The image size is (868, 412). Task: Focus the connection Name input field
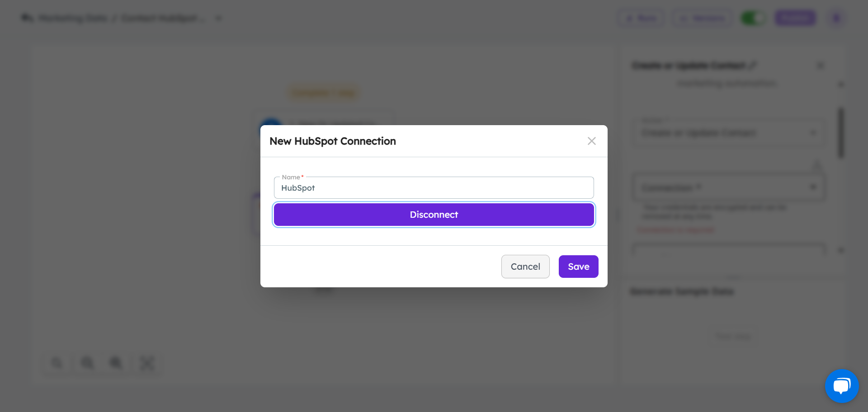pos(434,188)
